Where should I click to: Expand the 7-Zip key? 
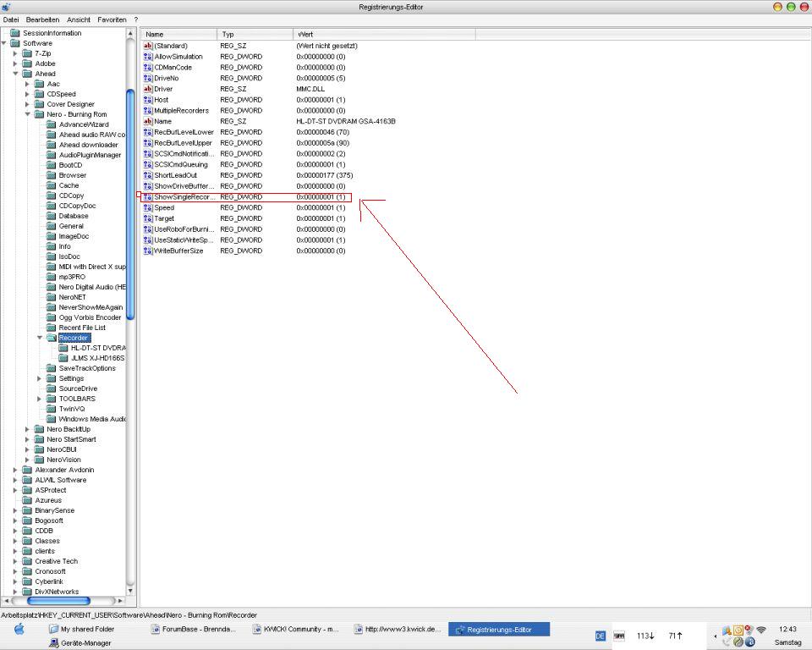click(x=15, y=53)
